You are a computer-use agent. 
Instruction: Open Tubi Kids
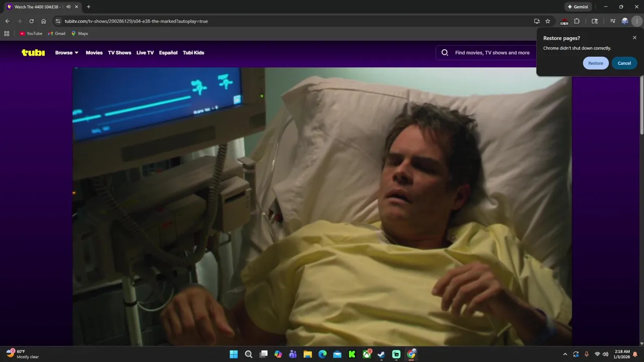(x=193, y=53)
